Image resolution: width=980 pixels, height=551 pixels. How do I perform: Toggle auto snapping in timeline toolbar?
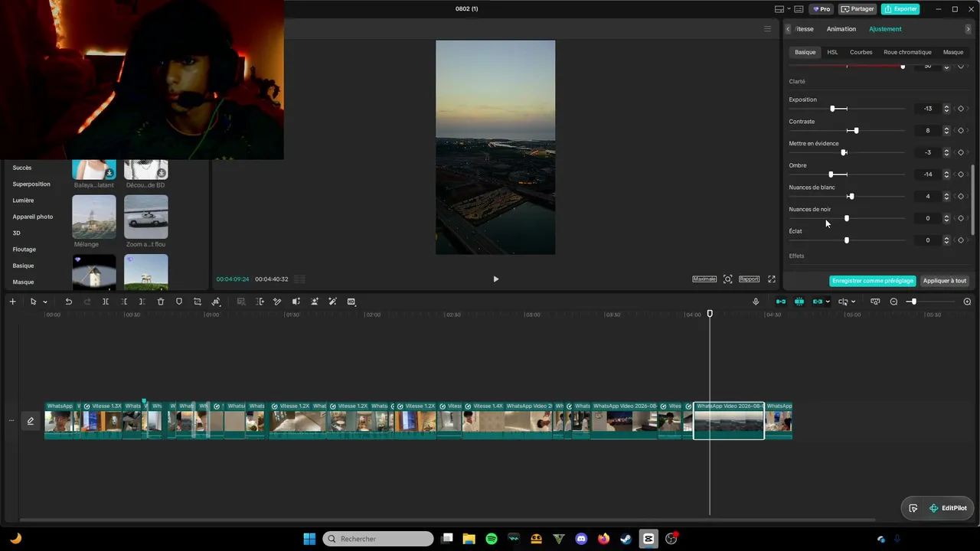tap(799, 302)
